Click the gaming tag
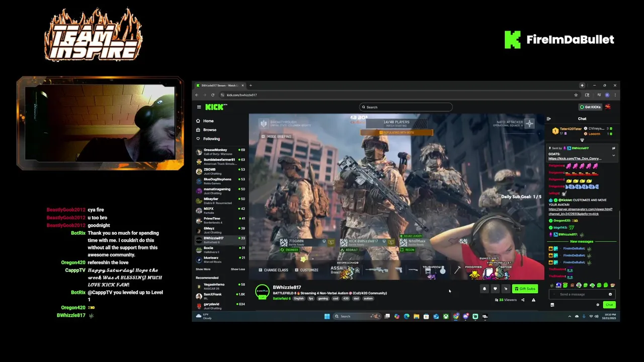This screenshot has height=362, width=644. (x=323, y=299)
